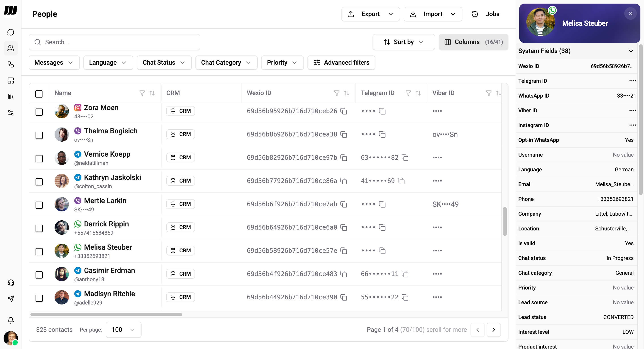Select the checkbox for Vernice Koepp's row
Viewport: 644px width, 349px height.
pyautogui.click(x=39, y=158)
